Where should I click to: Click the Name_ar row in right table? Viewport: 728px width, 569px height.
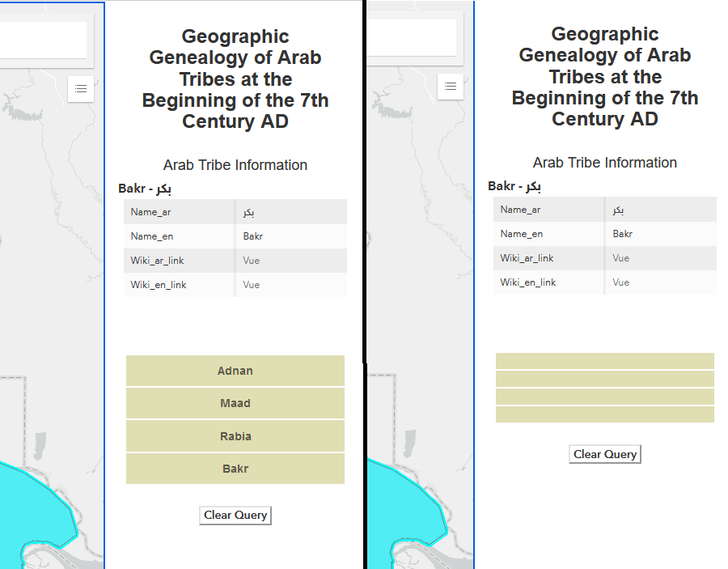[605, 210]
